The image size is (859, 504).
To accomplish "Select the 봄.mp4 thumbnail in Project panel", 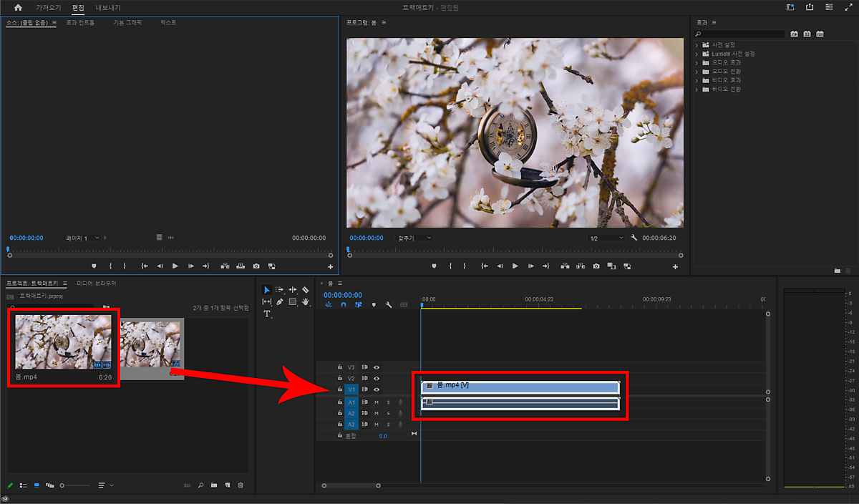I will [64, 341].
